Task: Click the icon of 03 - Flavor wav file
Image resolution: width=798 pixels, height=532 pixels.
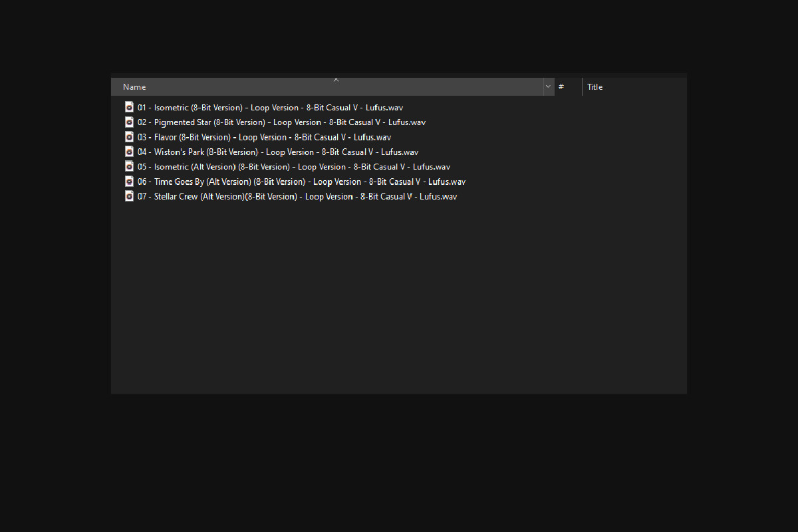Action: [x=129, y=137]
